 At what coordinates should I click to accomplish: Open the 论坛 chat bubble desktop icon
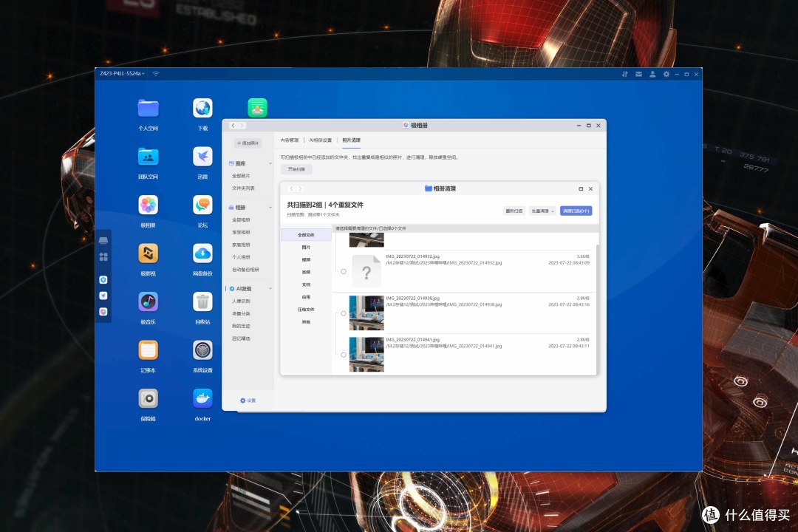pos(202,205)
